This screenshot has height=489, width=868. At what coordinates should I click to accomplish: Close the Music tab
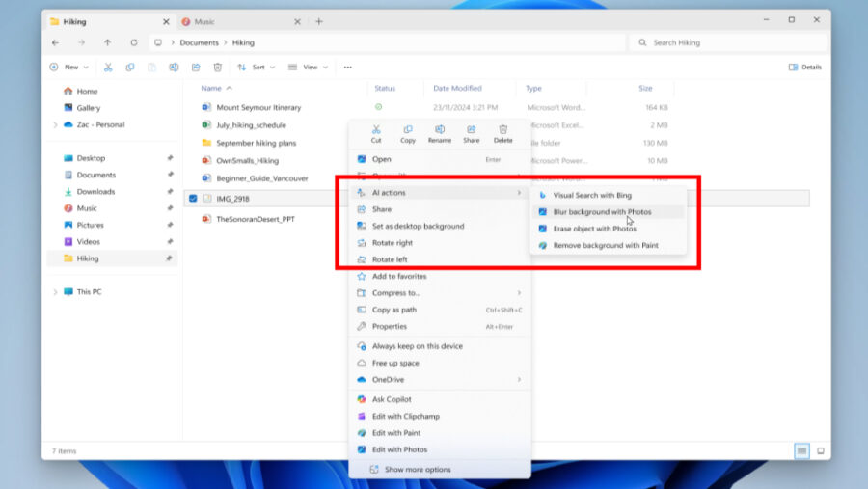pyautogui.click(x=297, y=21)
